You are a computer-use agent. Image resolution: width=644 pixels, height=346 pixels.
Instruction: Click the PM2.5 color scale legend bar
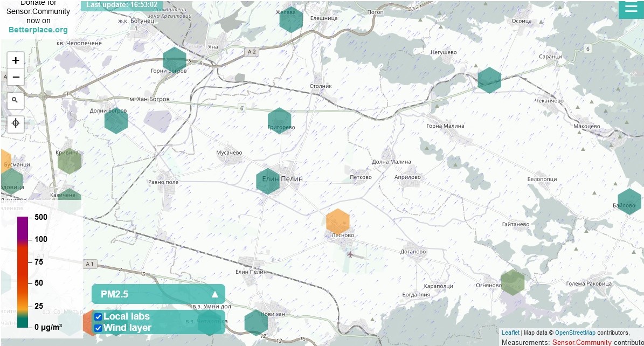[23, 272]
